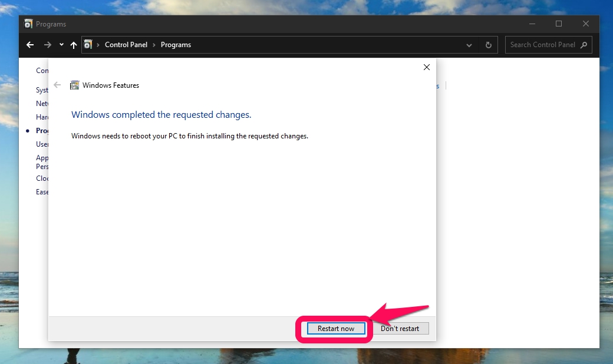
Task: Expand chevron after Control Panel breadcrumb
Action: click(154, 45)
